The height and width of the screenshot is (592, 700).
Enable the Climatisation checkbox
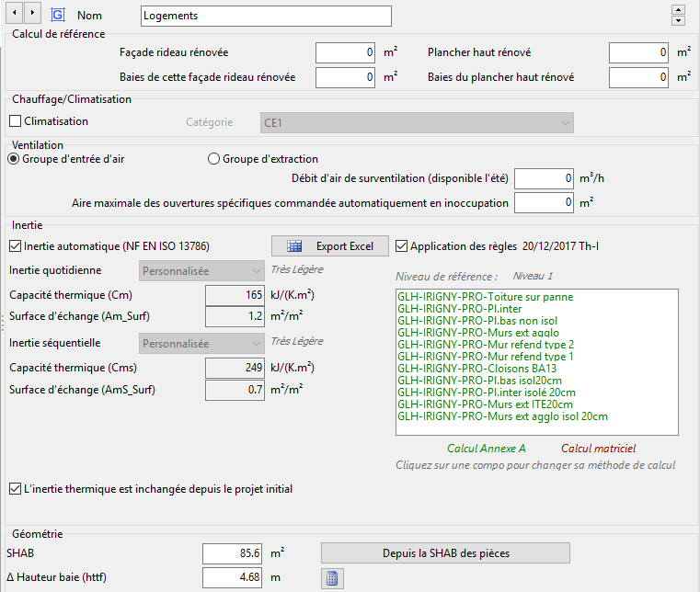pyautogui.click(x=16, y=121)
